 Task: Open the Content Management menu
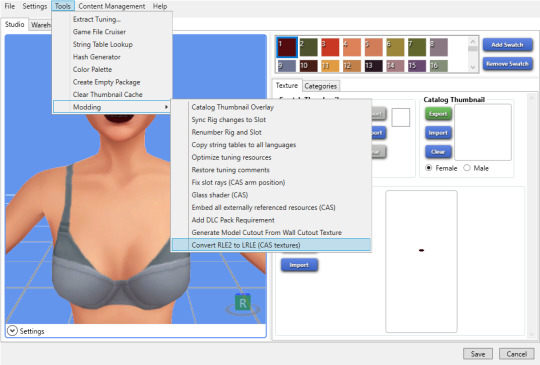112,6
